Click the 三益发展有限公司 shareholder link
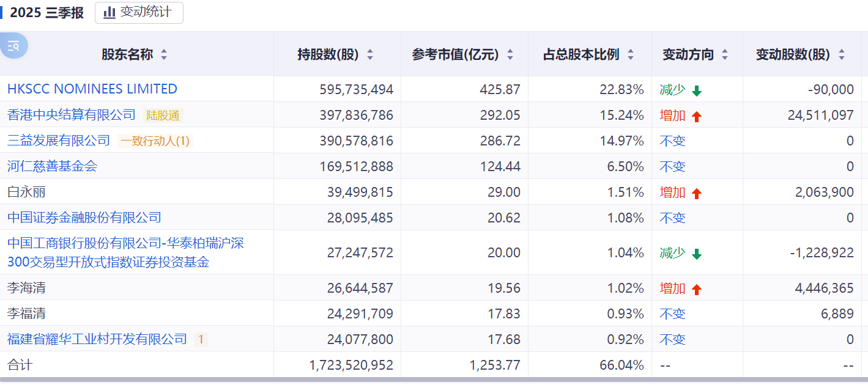 [x=59, y=141]
